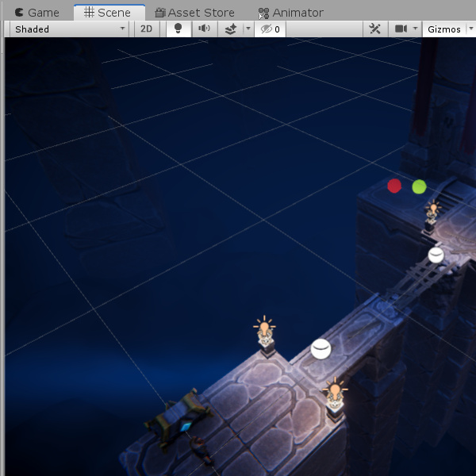Open the component editor tools icon

pos(375,29)
